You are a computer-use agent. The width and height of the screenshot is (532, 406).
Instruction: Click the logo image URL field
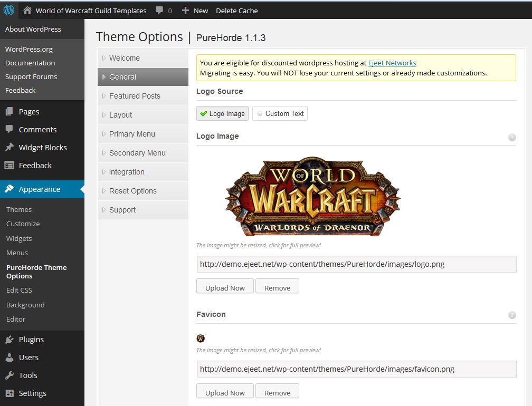[356, 264]
